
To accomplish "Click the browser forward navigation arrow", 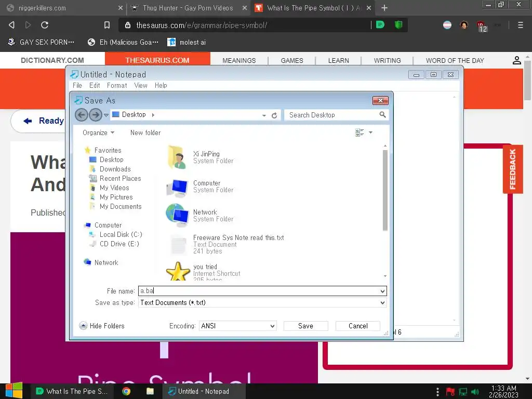I will click(28, 25).
